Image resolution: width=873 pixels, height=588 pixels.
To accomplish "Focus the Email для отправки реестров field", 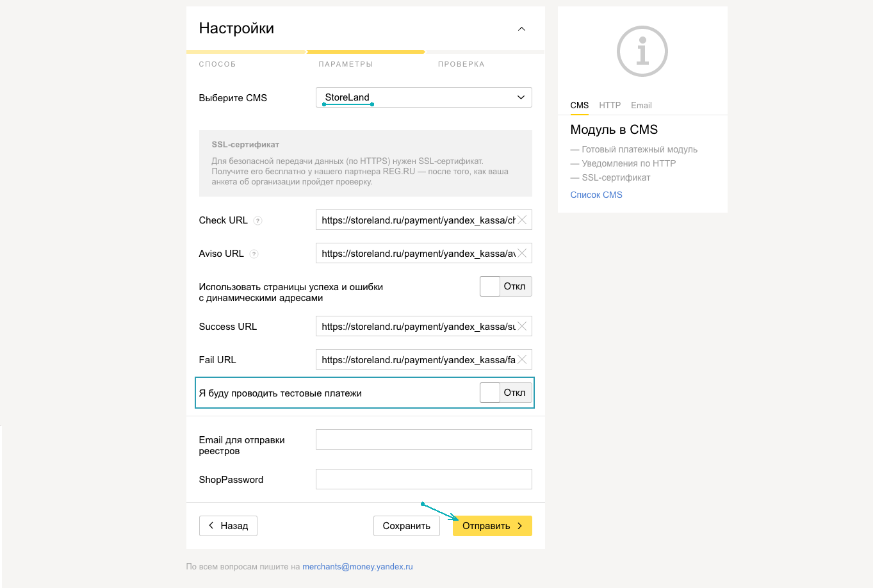I will coord(423,439).
